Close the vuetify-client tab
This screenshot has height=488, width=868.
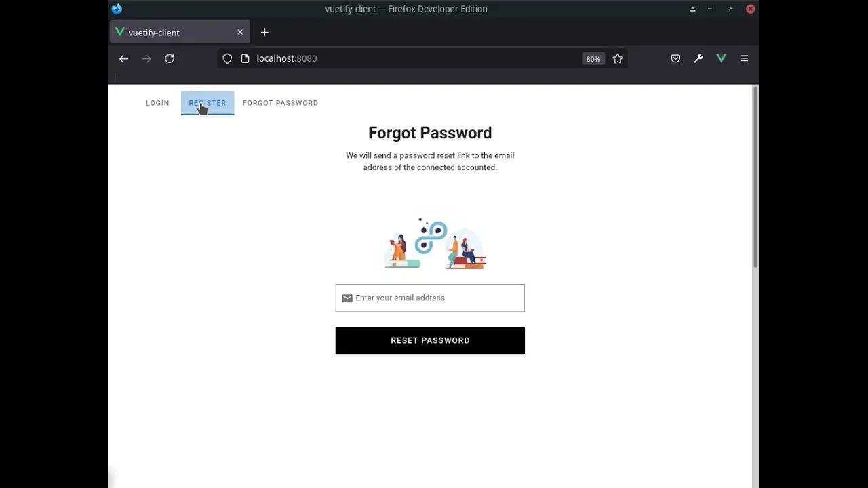click(240, 33)
